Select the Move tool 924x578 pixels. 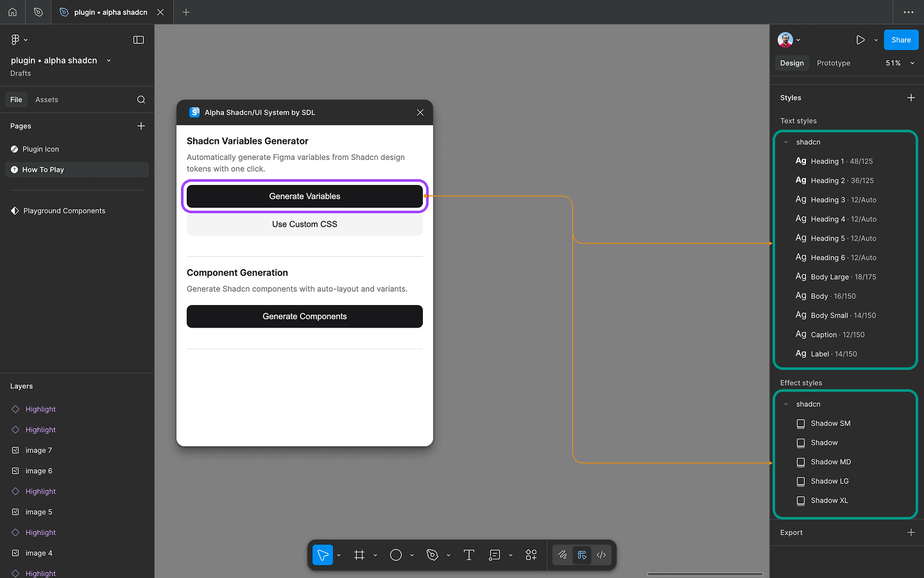(323, 555)
